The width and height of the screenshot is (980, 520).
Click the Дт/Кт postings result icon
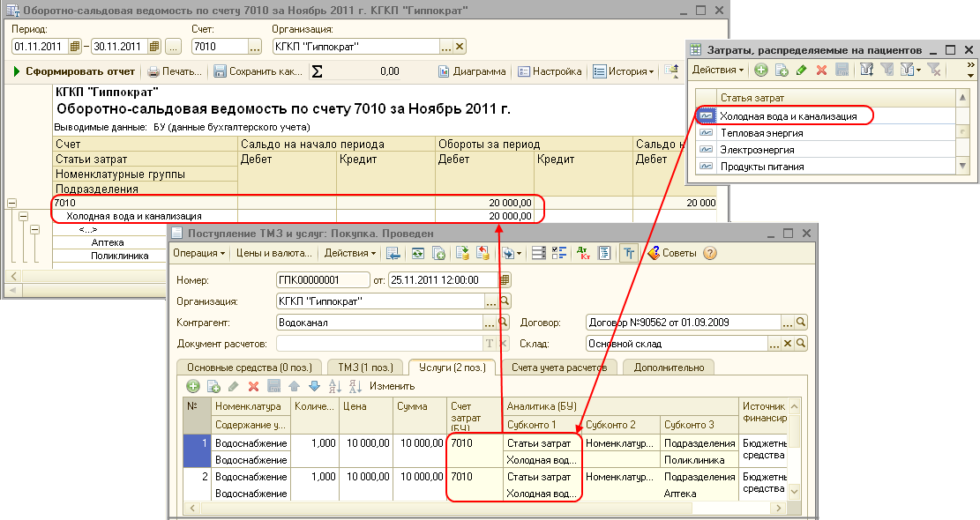coord(583,253)
